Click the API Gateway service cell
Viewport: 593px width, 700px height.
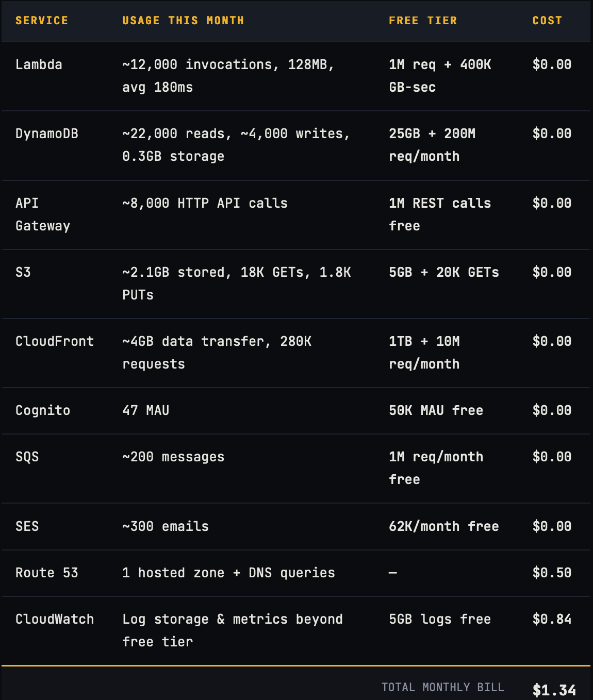[x=43, y=214]
